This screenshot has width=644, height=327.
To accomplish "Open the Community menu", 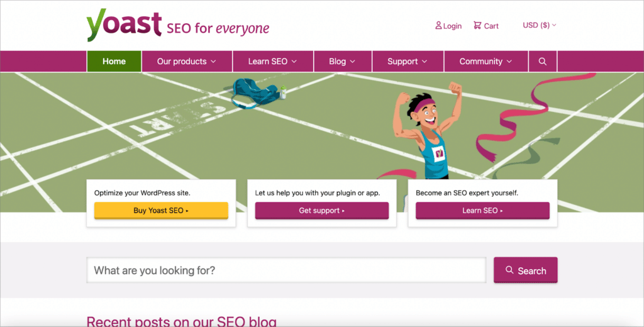I will click(486, 61).
